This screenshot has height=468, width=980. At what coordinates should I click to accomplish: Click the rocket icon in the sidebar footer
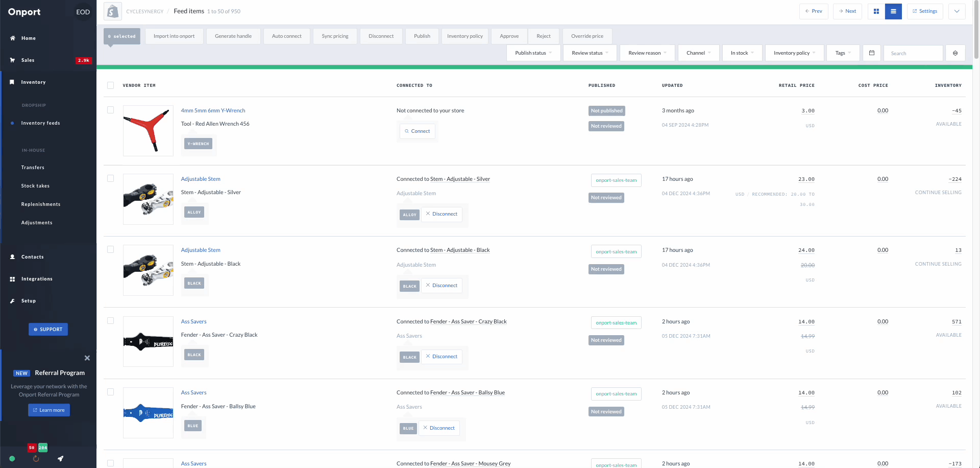point(60,459)
